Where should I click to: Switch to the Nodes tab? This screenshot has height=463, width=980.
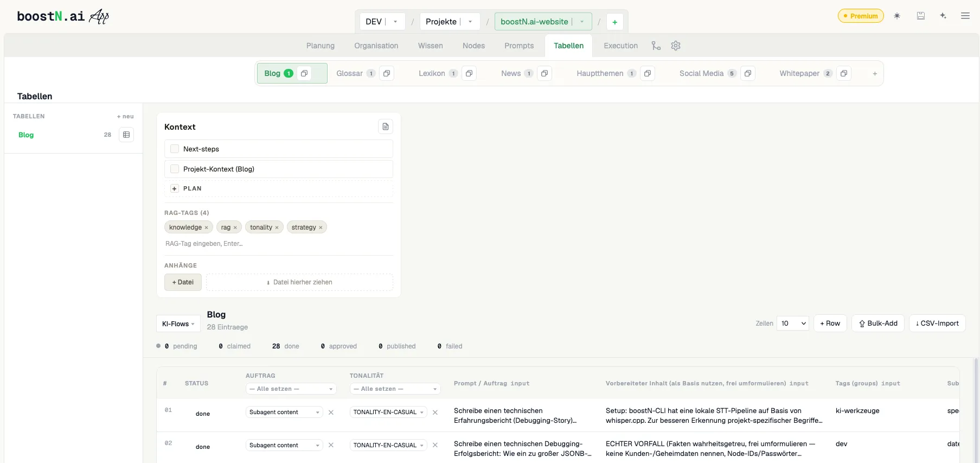point(473,46)
